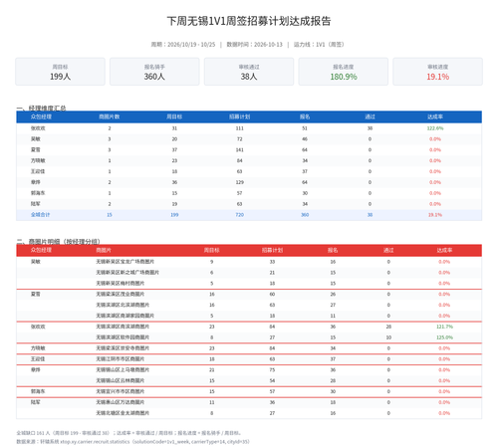Click the 周期 2026/10/19 - 10/25 subtitle text
The width and height of the screenshot is (498, 448).
[183, 45]
